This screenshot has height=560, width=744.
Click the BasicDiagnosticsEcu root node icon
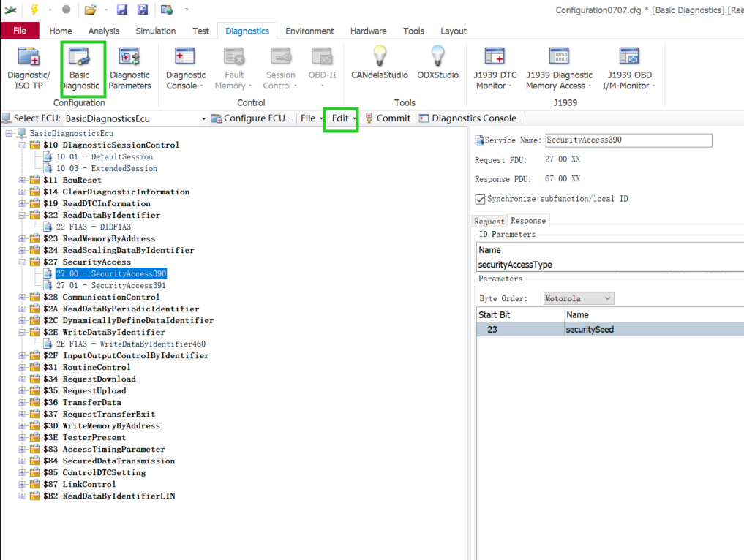[21, 133]
